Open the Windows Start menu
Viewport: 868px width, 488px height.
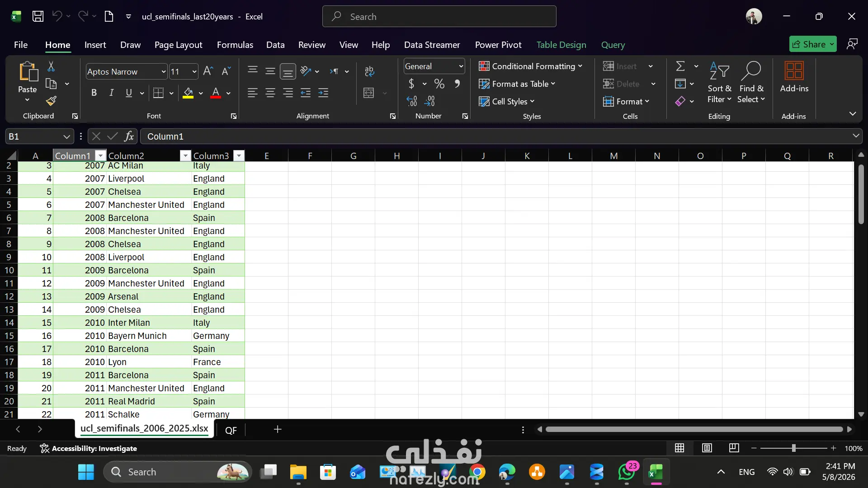coord(86,472)
